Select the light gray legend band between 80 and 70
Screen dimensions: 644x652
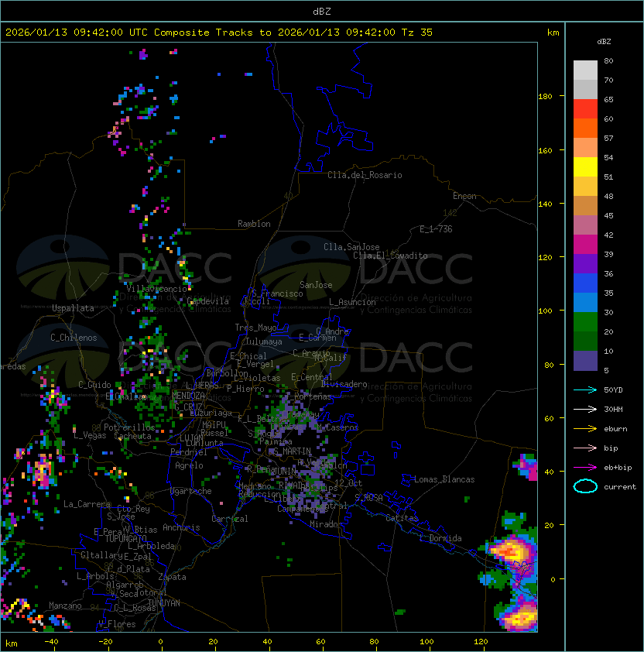[585, 70]
